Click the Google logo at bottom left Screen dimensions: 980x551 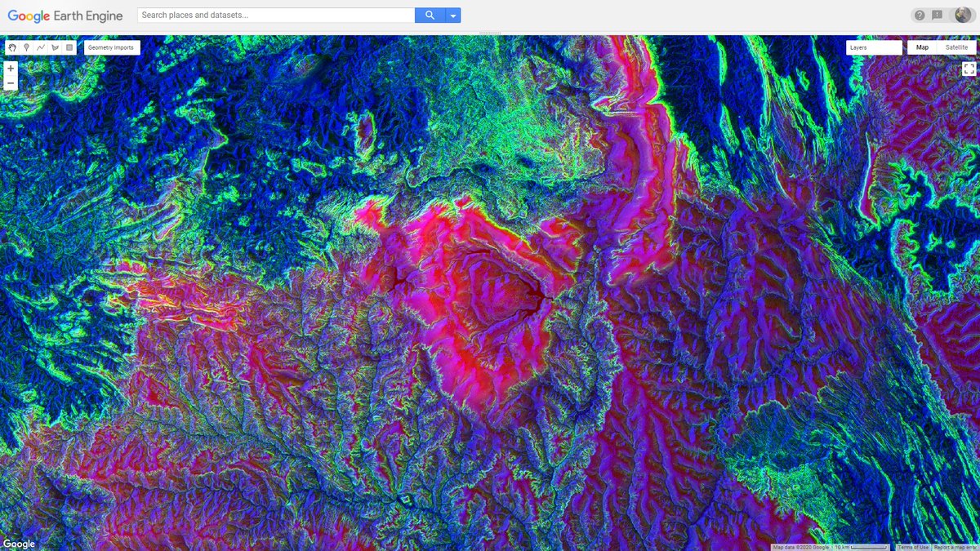(17, 543)
